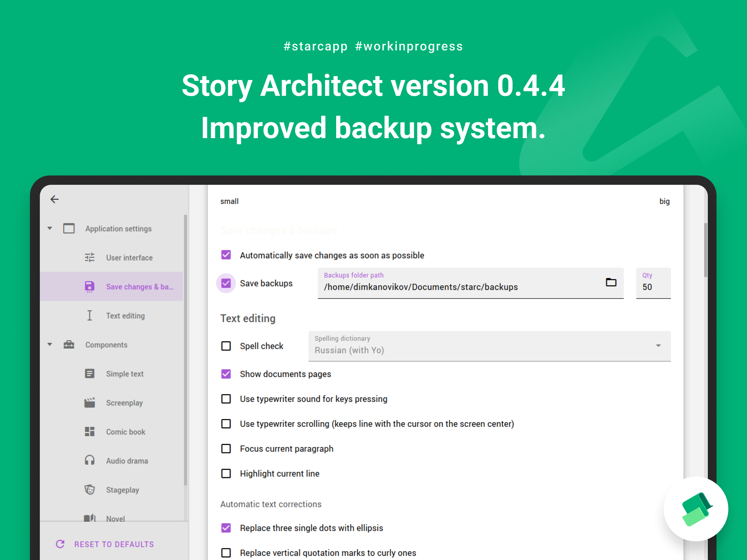Check Focus current paragraph option
Image resolution: width=747 pixels, height=560 pixels.
point(226,449)
